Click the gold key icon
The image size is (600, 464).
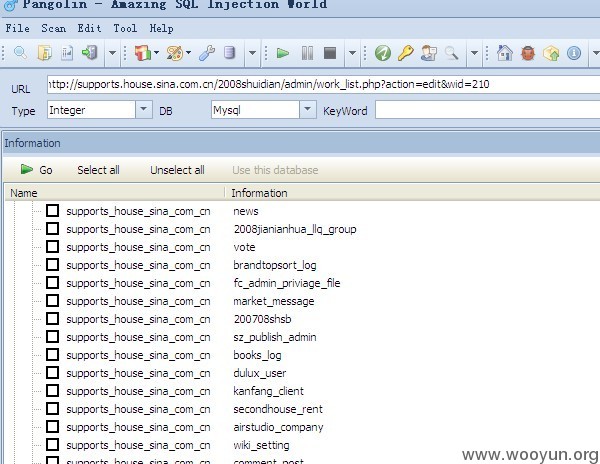point(405,53)
